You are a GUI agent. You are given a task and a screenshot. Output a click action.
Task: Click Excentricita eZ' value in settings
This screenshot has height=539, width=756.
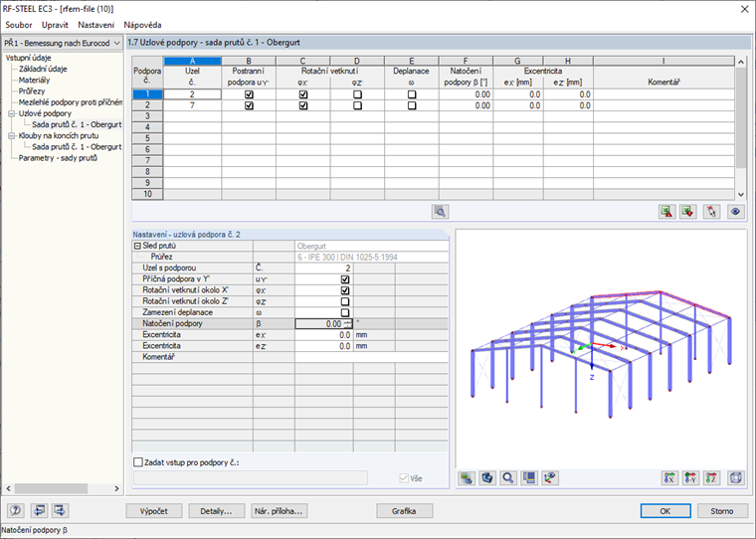[323, 346]
